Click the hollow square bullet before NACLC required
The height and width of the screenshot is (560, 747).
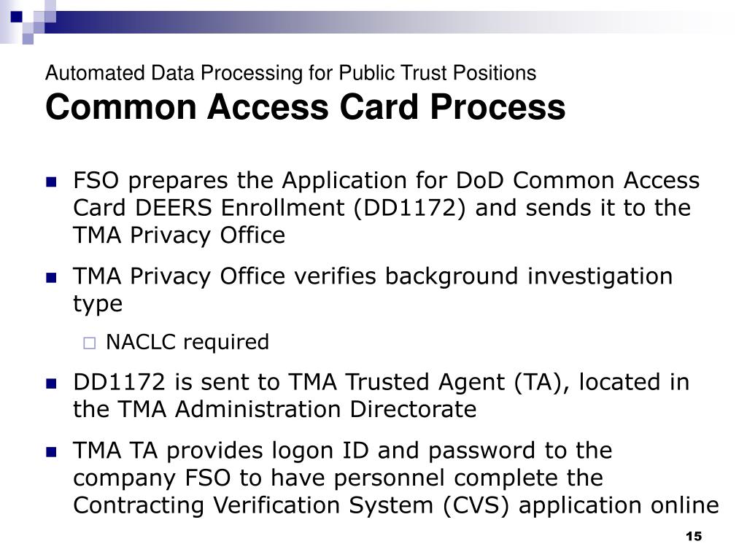click(89, 343)
